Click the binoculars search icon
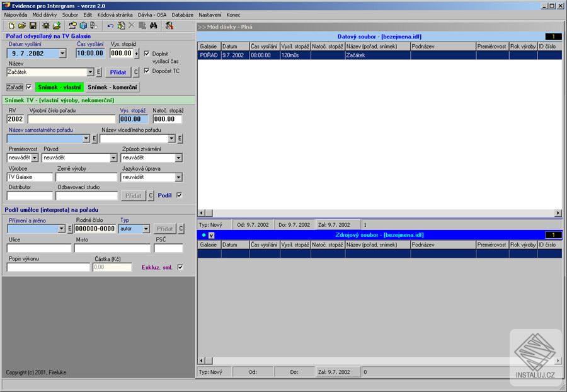 pyautogui.click(x=152, y=26)
